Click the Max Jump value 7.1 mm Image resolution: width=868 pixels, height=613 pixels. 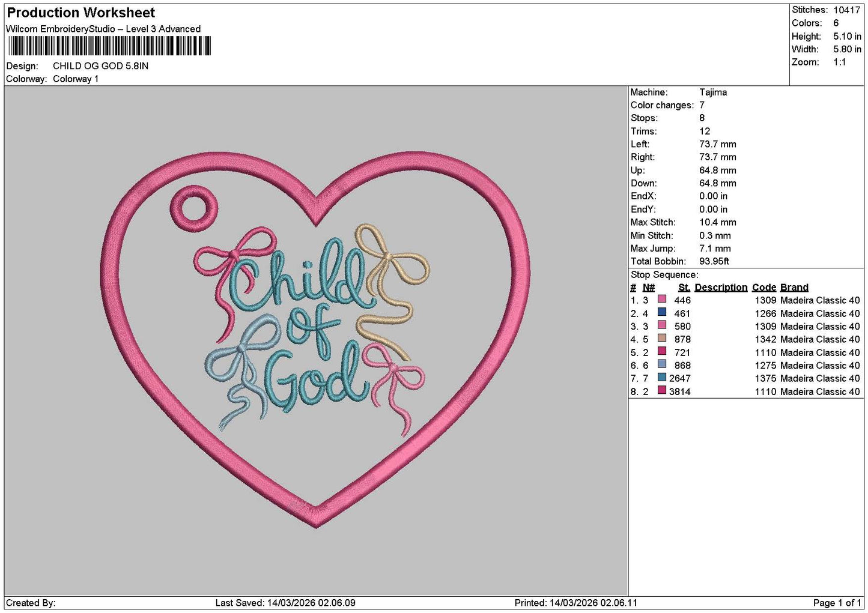715,249
